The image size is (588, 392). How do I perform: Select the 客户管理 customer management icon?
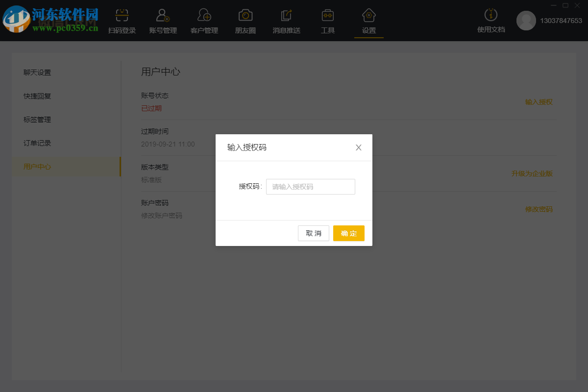click(204, 20)
